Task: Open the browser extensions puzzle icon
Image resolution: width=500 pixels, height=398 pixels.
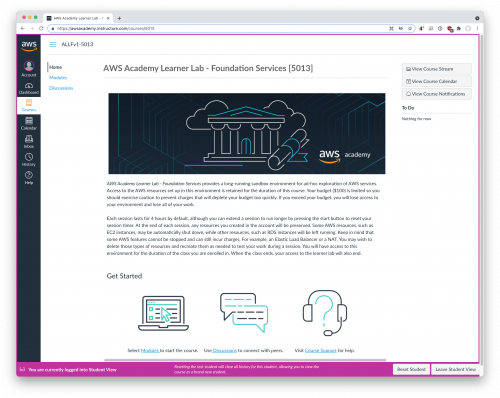Action: 459,28
